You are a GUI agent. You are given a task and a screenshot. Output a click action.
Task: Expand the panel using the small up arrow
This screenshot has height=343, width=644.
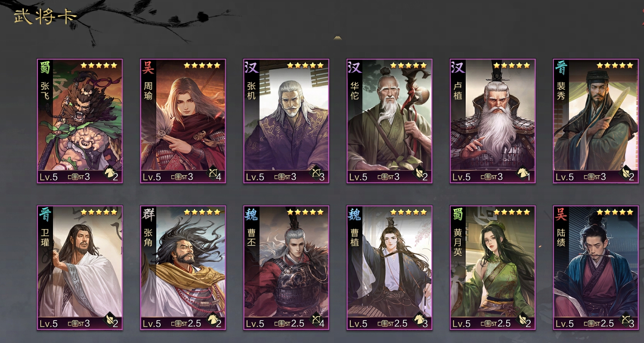[338, 38]
